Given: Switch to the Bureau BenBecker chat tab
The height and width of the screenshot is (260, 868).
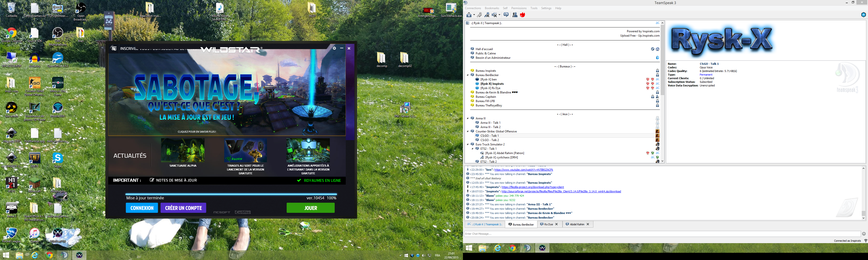Looking at the screenshot, I should [x=521, y=224].
